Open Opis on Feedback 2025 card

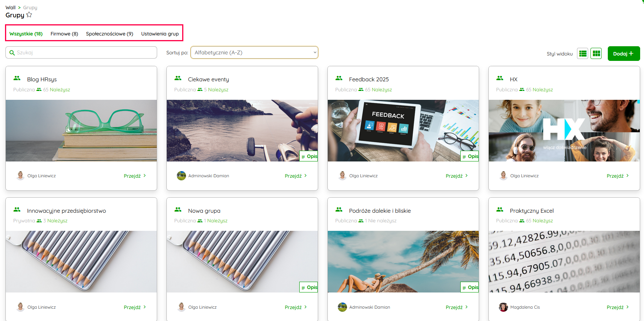pos(470,156)
